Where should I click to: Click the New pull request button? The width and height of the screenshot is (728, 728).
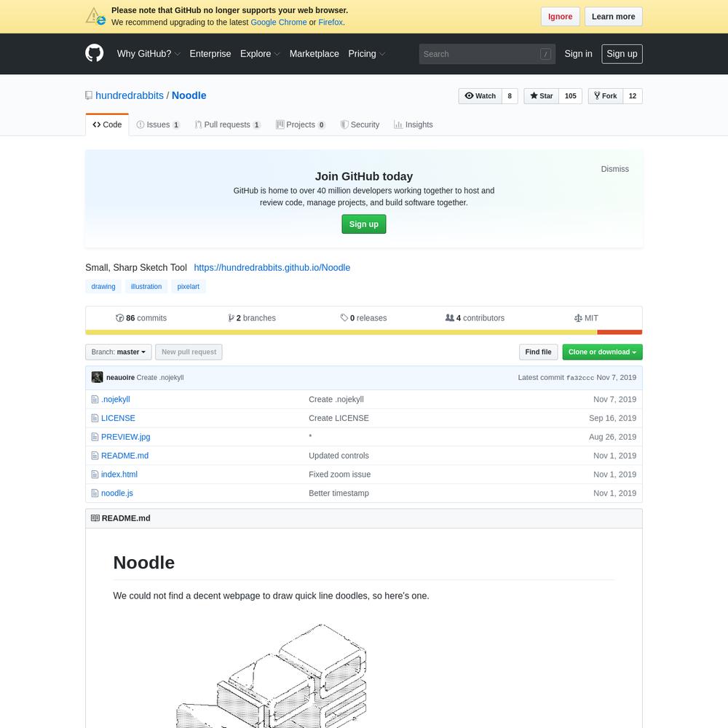pyautogui.click(x=189, y=352)
